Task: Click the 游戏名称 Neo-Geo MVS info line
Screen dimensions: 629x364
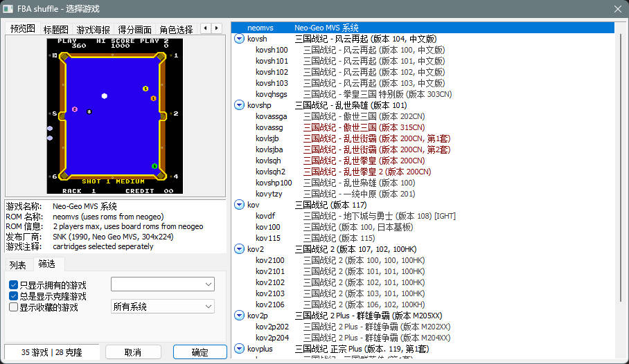Action: coord(62,206)
